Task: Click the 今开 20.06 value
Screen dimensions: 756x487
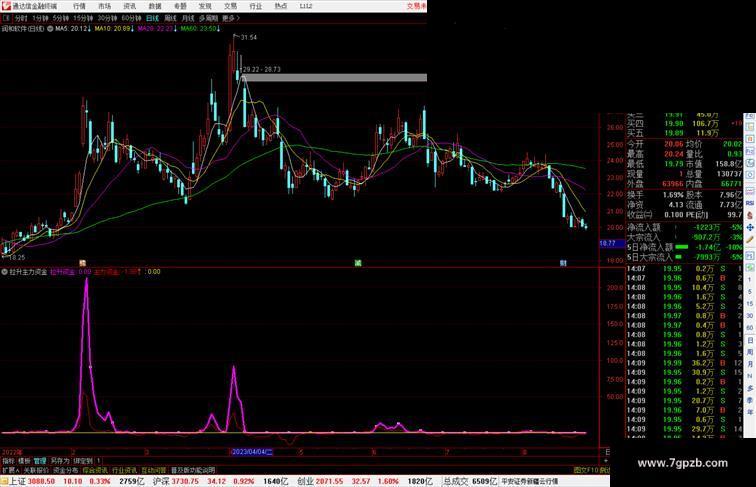Action: (x=674, y=144)
